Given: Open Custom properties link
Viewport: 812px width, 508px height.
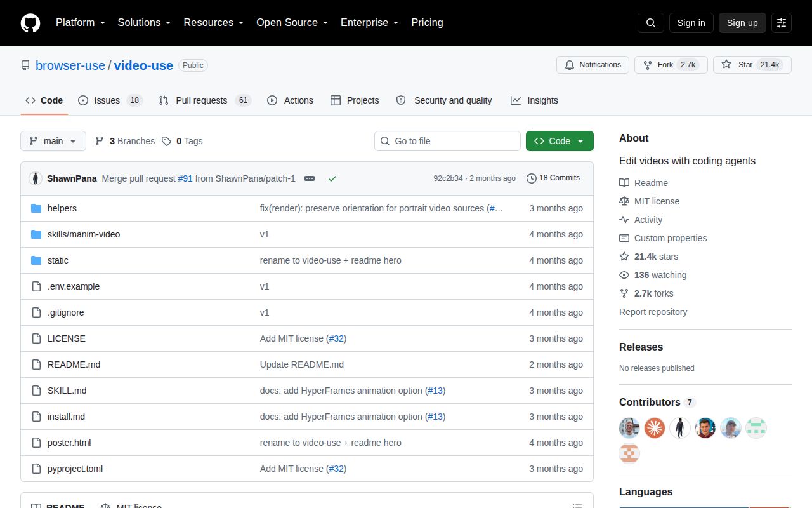Looking at the screenshot, I should [x=663, y=238].
